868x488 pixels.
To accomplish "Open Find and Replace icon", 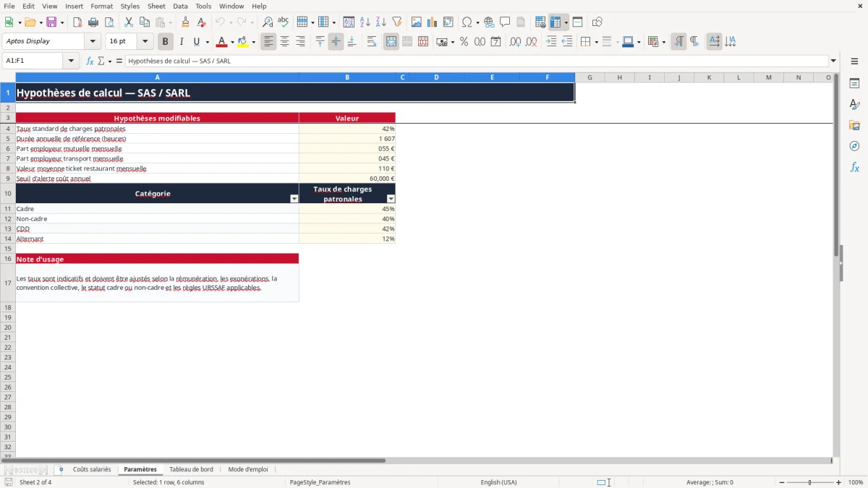I will 268,22.
